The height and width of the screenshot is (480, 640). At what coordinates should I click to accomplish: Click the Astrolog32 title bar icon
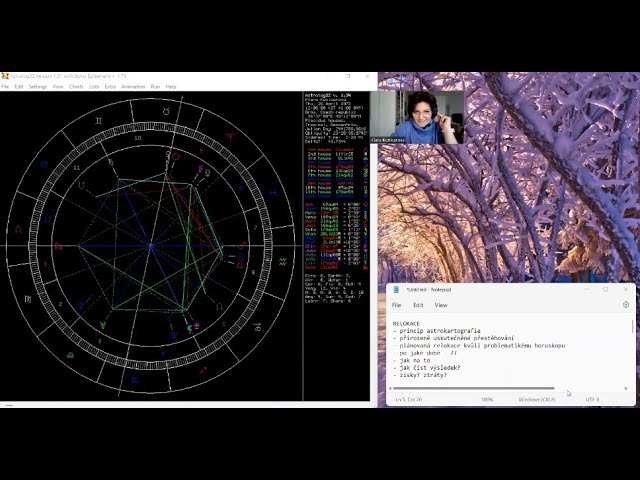pyautogui.click(x=5, y=76)
